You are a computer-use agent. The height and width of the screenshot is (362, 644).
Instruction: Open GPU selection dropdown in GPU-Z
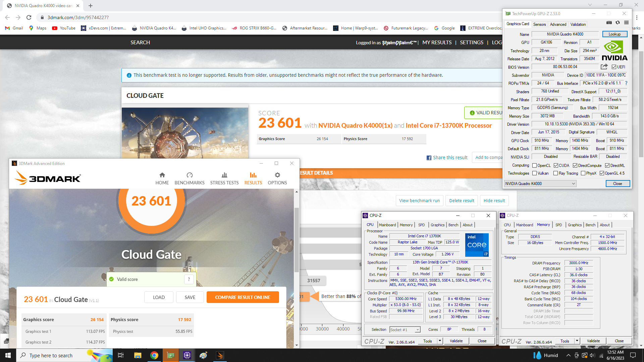click(x=540, y=184)
